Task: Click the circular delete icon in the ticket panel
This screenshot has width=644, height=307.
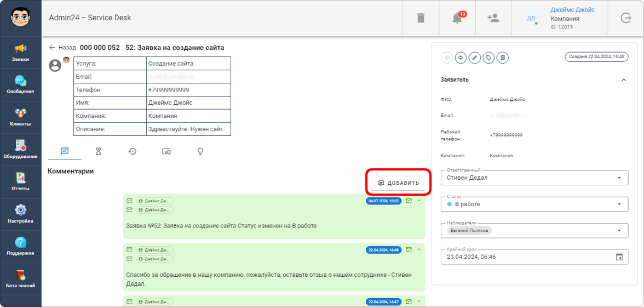Action: pos(503,57)
